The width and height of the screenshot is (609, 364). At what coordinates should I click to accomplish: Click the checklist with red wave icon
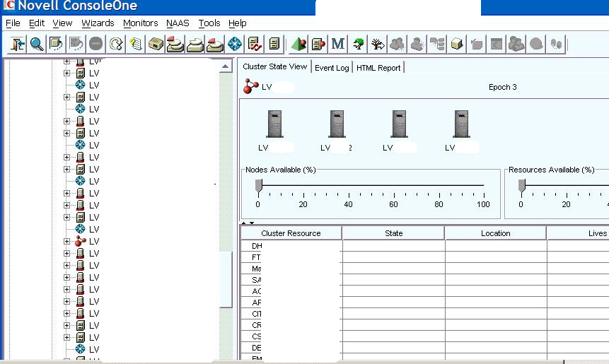(x=255, y=44)
